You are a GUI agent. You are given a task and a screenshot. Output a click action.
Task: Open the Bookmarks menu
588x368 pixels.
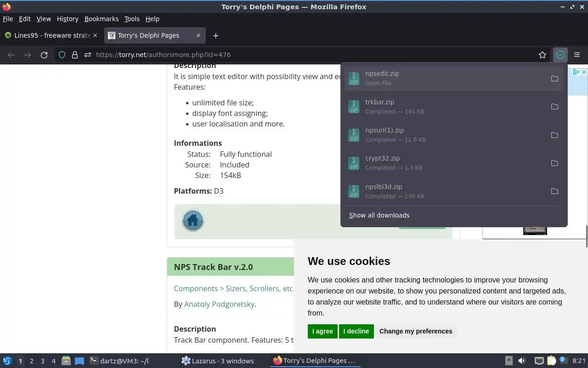click(102, 19)
